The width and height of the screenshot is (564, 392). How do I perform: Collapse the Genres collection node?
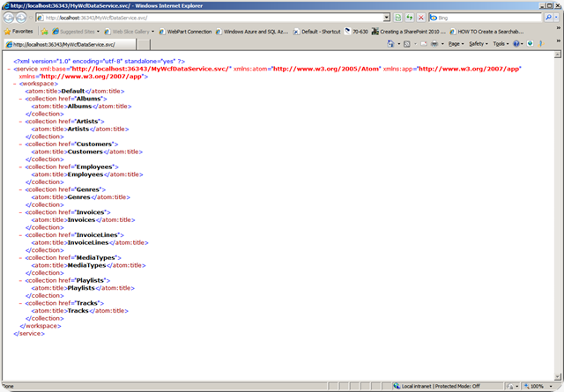pyautogui.click(x=20, y=189)
